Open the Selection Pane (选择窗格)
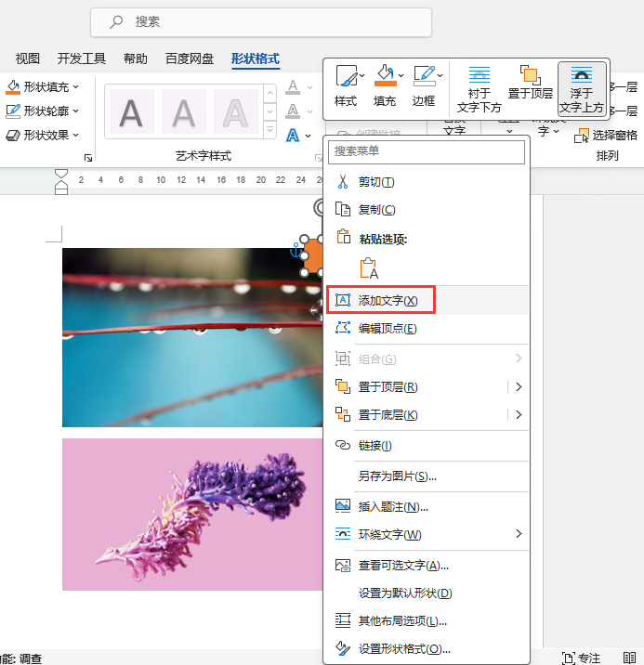Viewport: 644px width, 665px height. 606,136
